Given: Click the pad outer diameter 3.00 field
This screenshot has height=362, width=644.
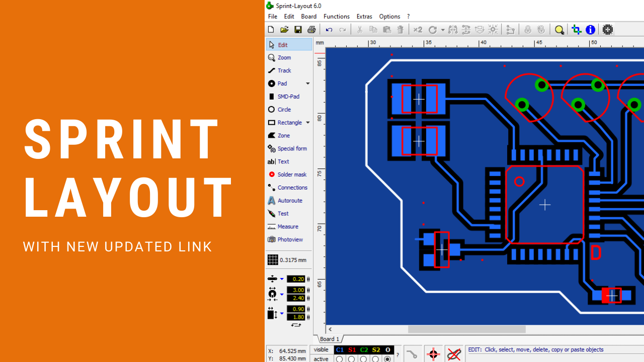Looking at the screenshot, I should 296,290.
